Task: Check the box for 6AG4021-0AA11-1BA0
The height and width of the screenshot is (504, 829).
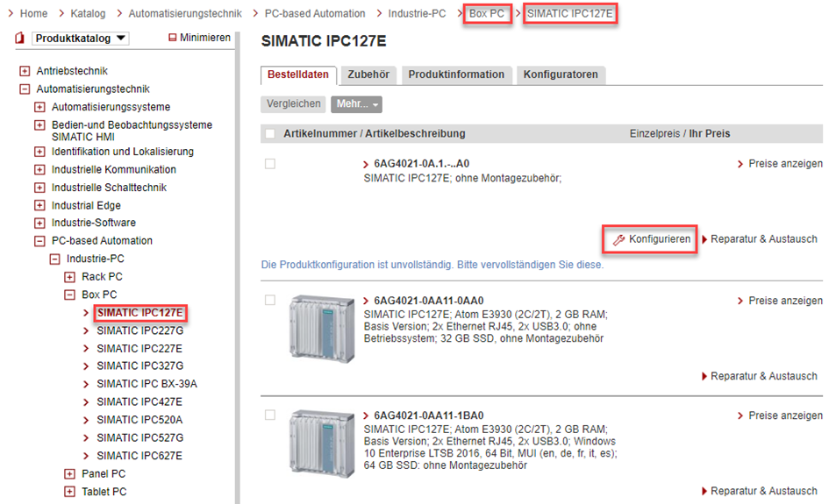Action: [270, 415]
